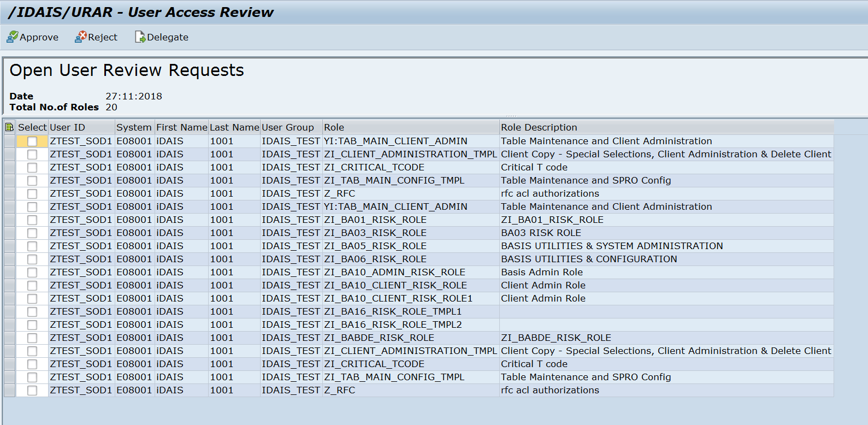
Task: Click description 'BA03 RISK ROLE'
Action: (x=541, y=233)
